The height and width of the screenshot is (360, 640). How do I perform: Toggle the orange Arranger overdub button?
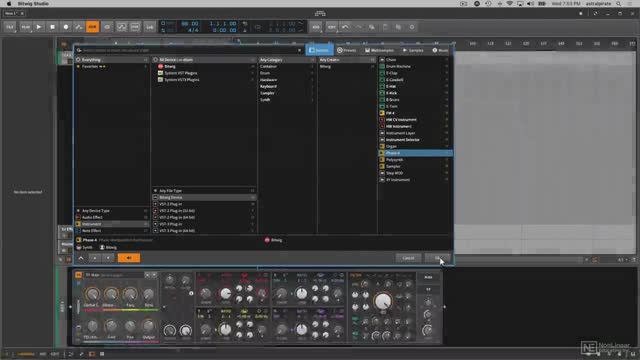92,27
